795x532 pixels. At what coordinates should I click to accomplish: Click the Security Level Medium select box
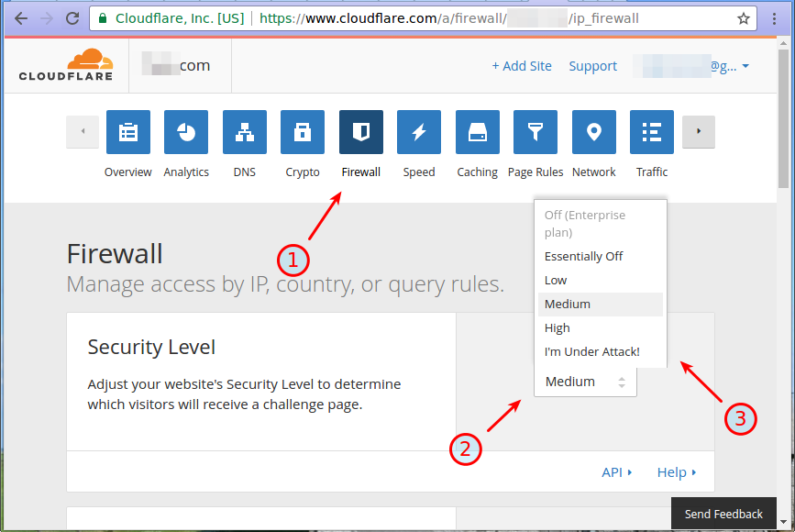click(x=586, y=382)
